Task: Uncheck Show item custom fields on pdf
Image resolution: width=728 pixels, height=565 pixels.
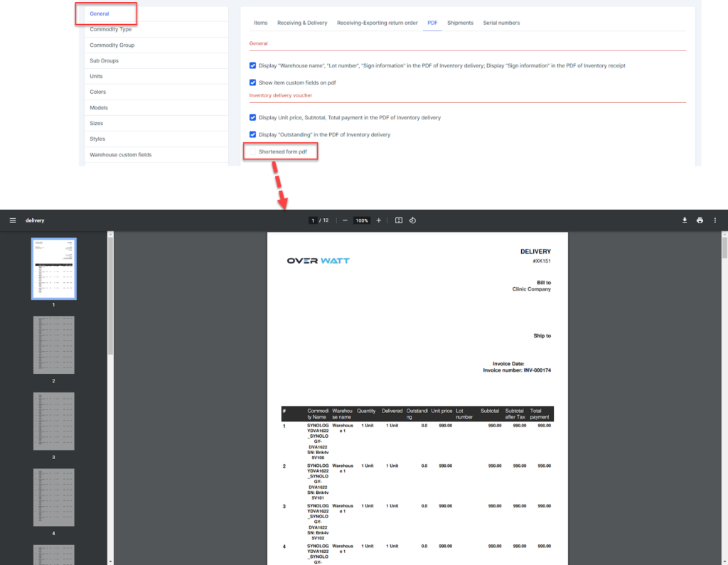Action: 252,82
